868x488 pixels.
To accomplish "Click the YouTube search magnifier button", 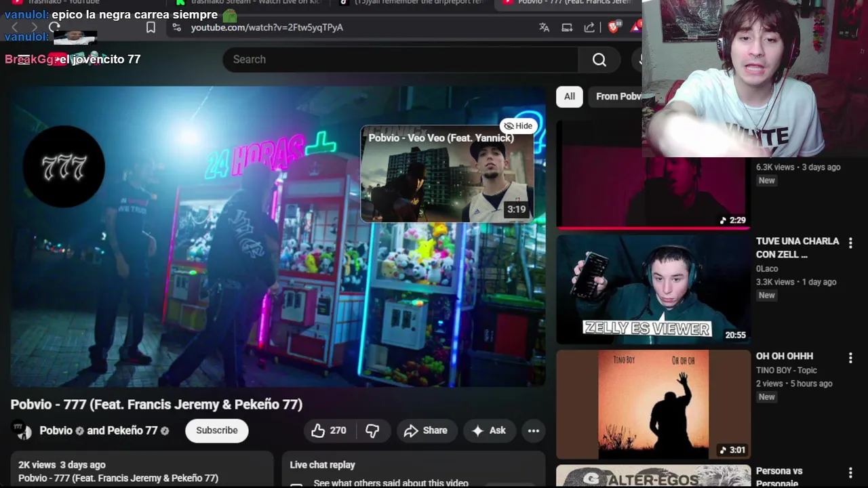I will tap(599, 60).
